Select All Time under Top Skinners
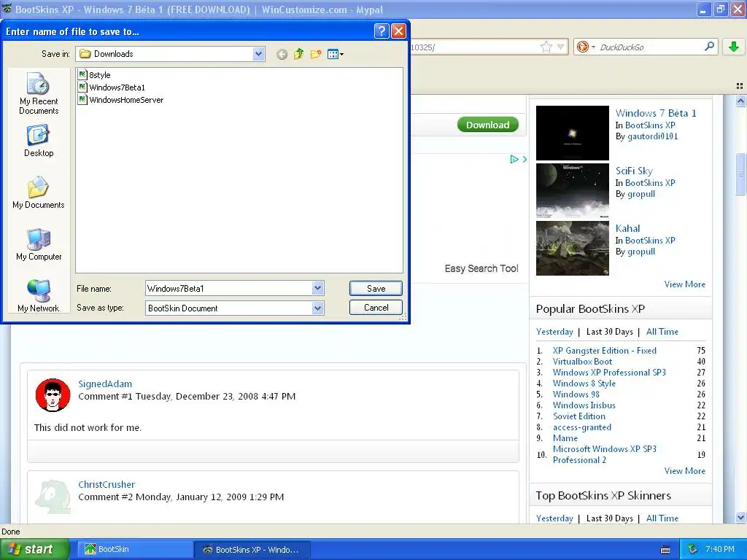Image resolution: width=747 pixels, height=560 pixels. coord(662,518)
